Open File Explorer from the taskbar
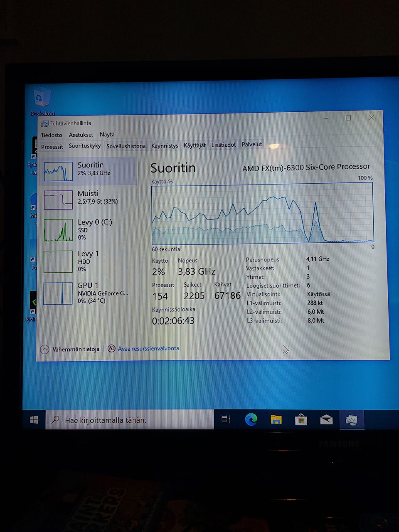Screen dimensions: 399x532 coord(276,420)
